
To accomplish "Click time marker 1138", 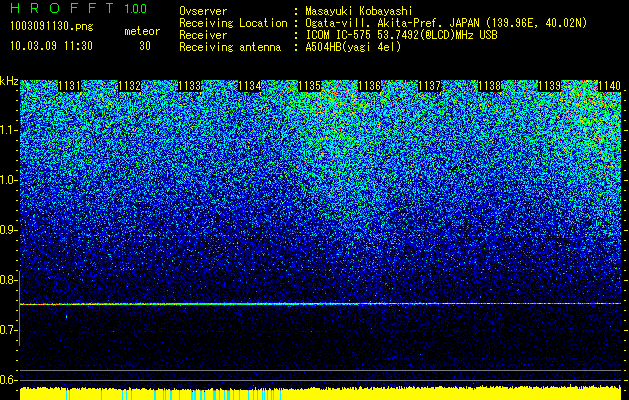I will [x=490, y=86].
